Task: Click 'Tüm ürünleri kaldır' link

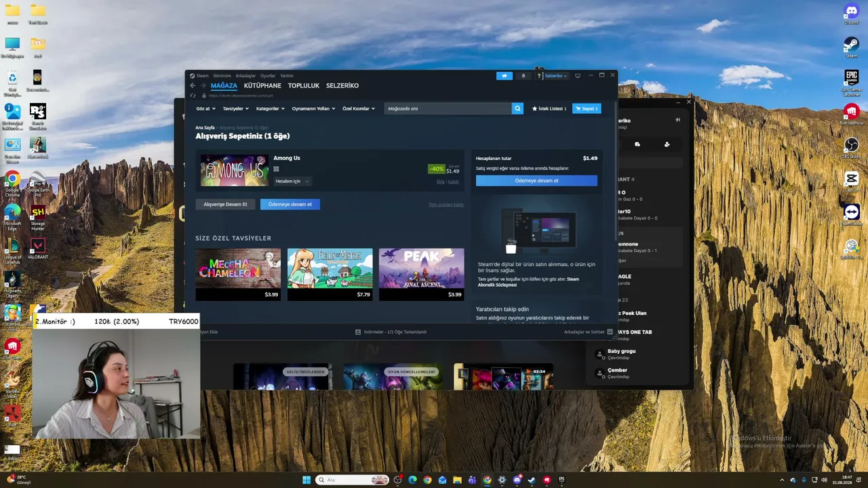Action: (x=446, y=205)
